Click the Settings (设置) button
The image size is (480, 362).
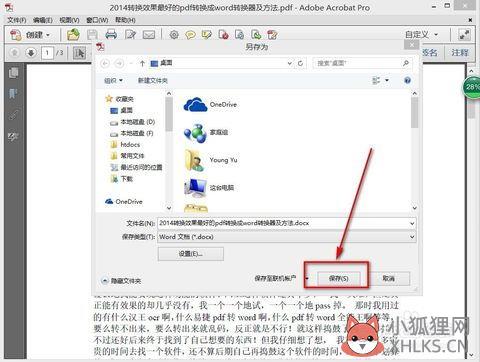[191, 254]
